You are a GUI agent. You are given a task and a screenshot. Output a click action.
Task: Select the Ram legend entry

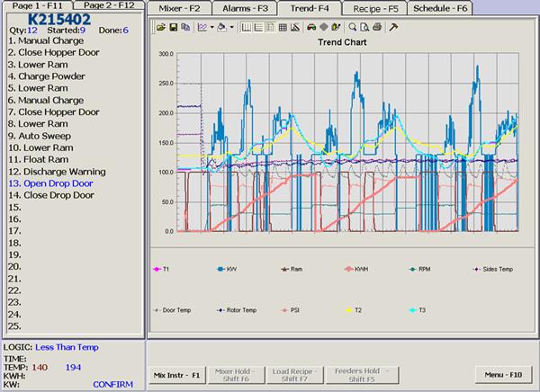click(292, 269)
